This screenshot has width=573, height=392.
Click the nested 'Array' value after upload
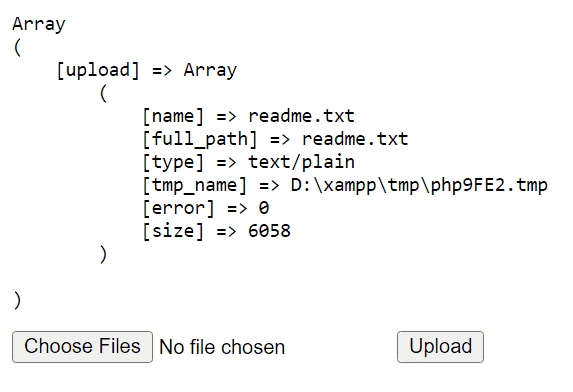210,70
